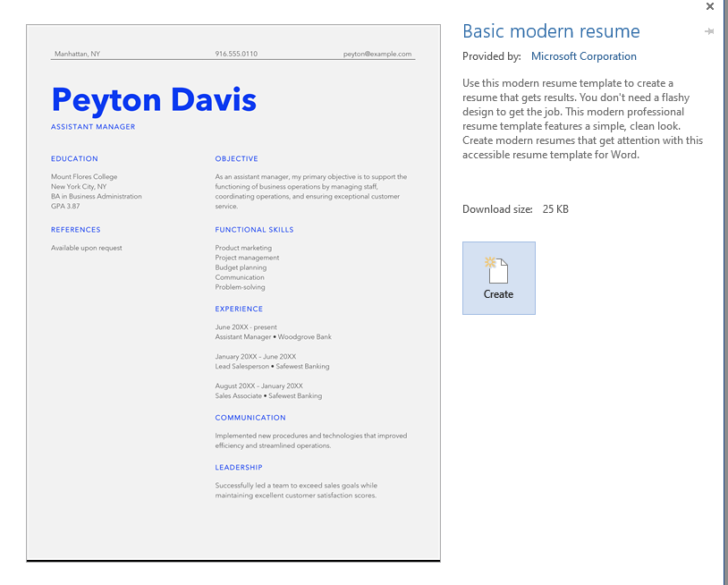Click the 'Manhattan, NY' text in the preview header
The image size is (728, 585).
tap(77, 54)
